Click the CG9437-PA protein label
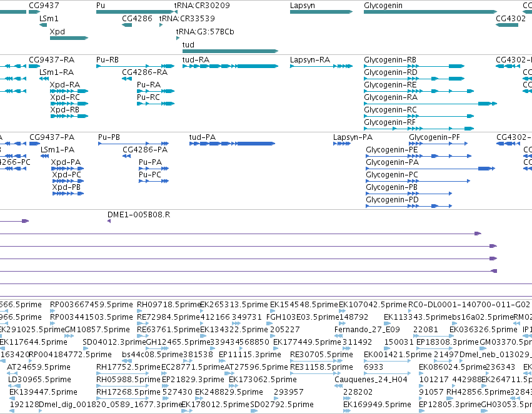This screenshot has width=532, height=414. (x=52, y=137)
